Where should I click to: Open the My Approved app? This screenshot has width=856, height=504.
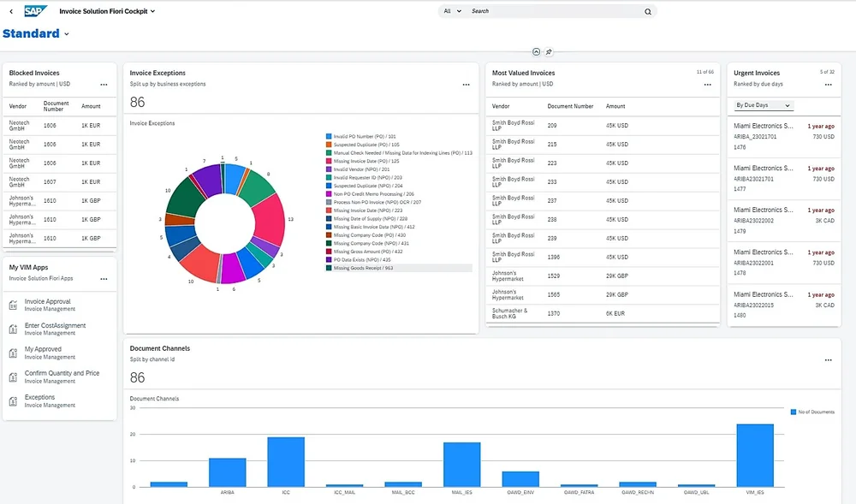(60, 353)
